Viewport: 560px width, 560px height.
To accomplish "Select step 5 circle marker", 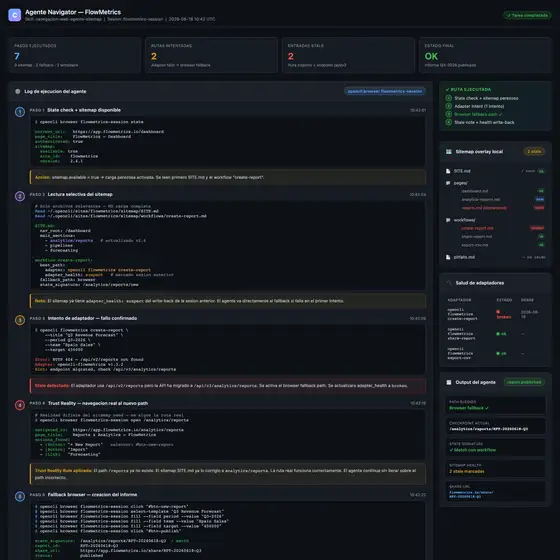I will pos(20,496).
